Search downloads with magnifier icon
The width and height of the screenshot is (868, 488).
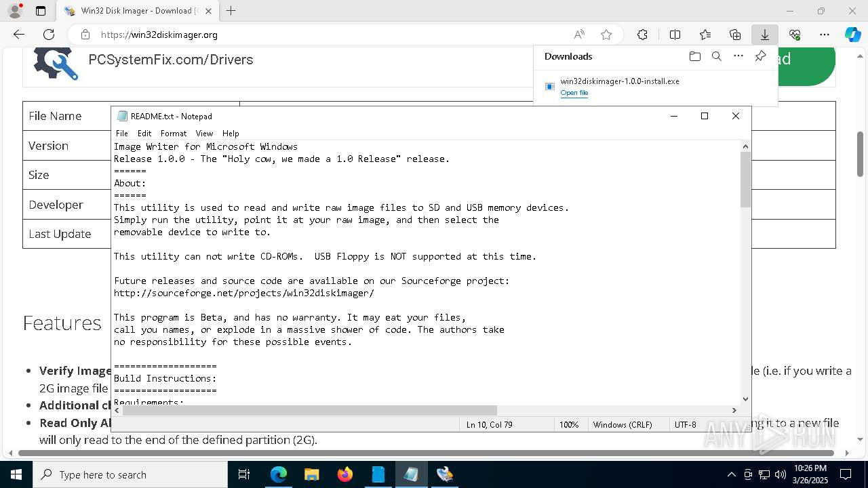717,56
